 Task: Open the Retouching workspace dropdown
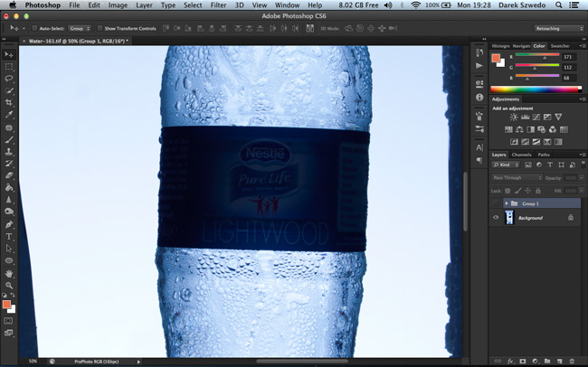tap(559, 29)
